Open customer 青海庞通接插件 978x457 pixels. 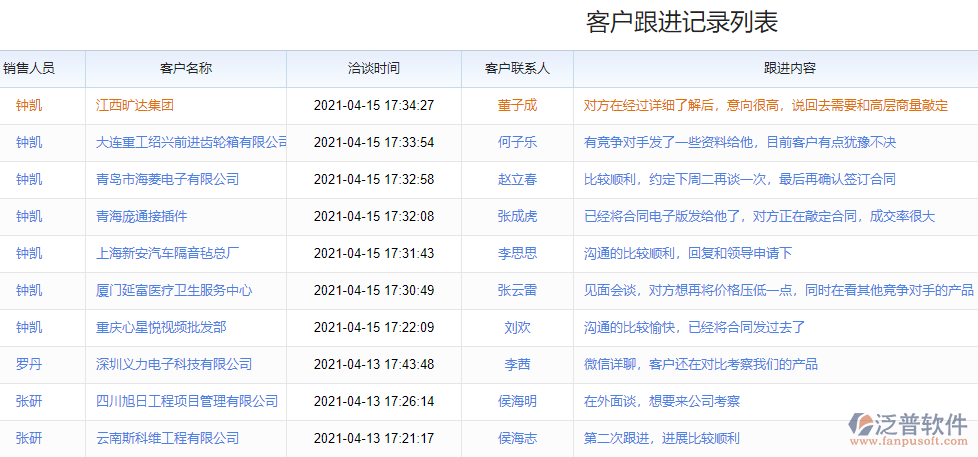[141, 216]
